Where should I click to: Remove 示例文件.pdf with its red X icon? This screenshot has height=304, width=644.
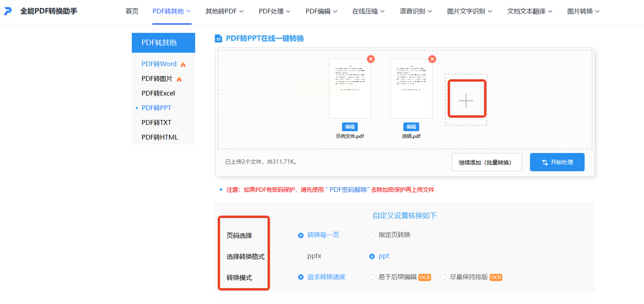(371, 59)
